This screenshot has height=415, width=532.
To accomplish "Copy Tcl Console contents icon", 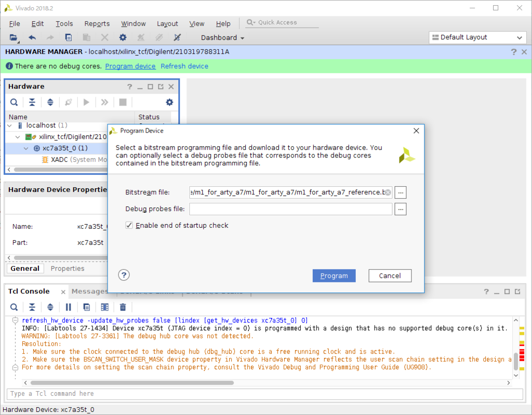I will tap(87, 307).
